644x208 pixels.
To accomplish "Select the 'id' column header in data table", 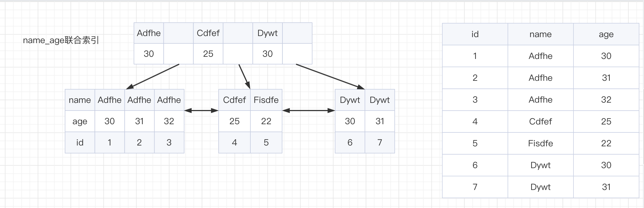I will (x=475, y=34).
